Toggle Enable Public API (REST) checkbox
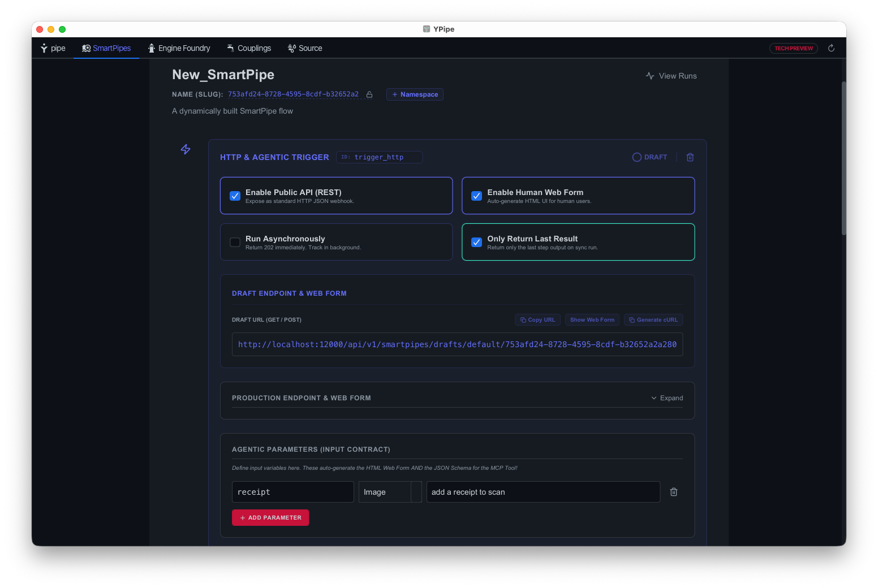Viewport: 878px width, 588px height. pyautogui.click(x=235, y=196)
